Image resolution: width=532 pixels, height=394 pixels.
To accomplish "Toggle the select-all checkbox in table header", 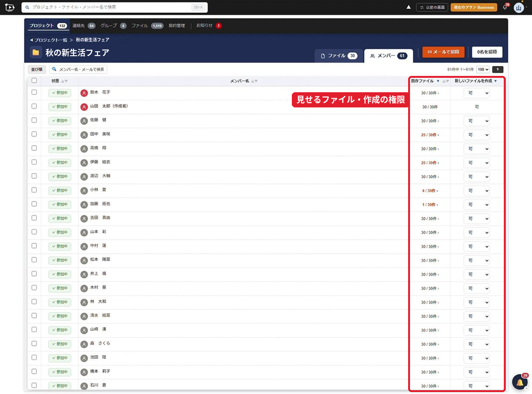I will coord(34,80).
